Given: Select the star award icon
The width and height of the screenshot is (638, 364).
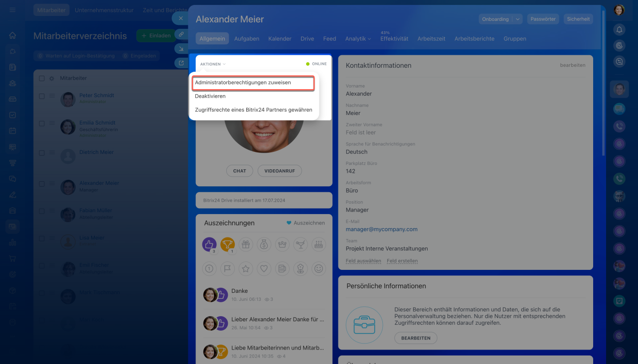Looking at the screenshot, I should tap(246, 268).
